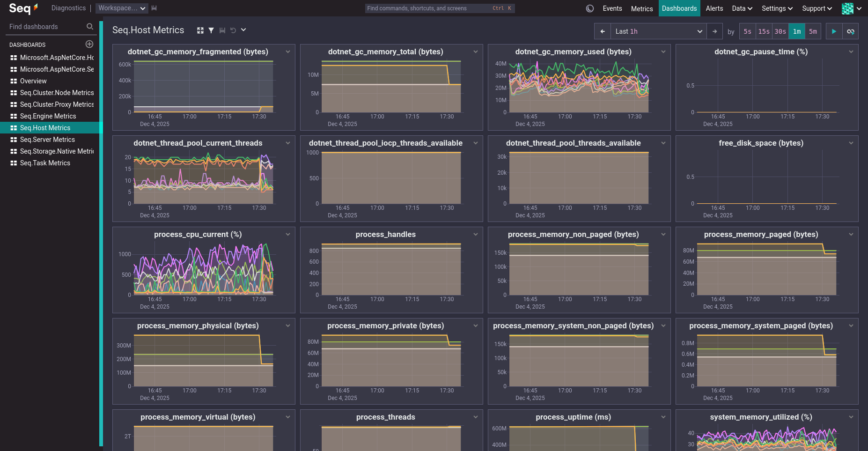
Task: Open the Alerts page
Action: tap(714, 8)
